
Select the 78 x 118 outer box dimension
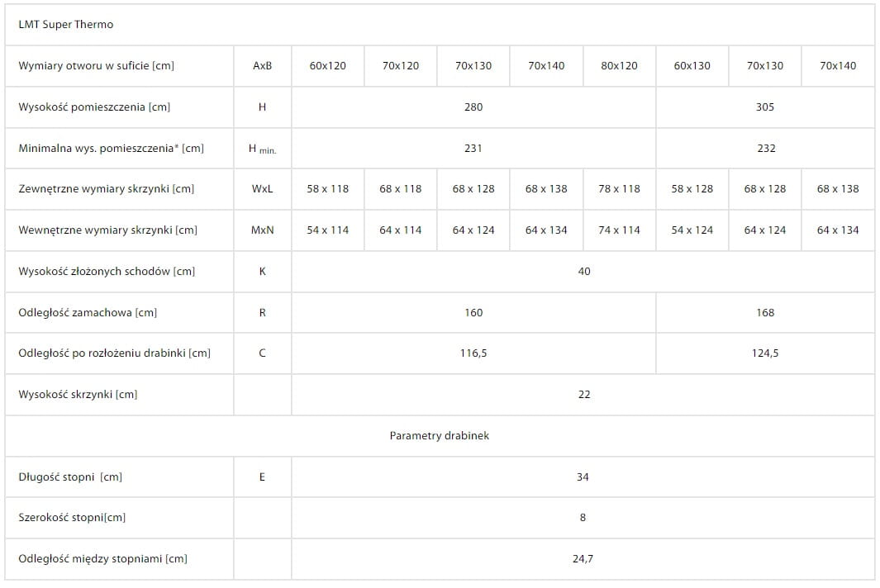point(619,189)
